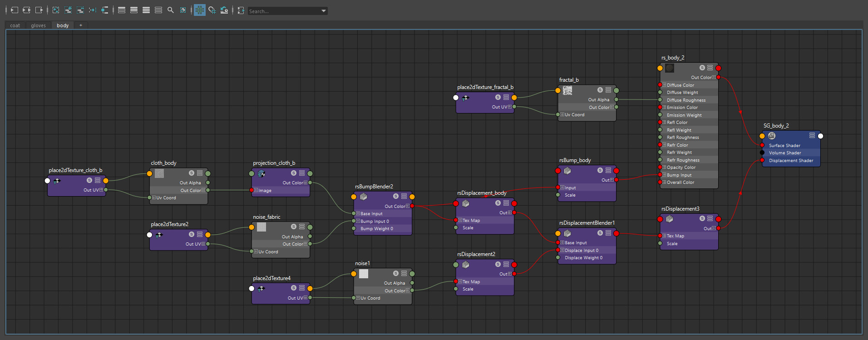This screenshot has width=868, height=340.
Task: Toggle solo S icon on rs_body_2 node
Action: pyautogui.click(x=702, y=68)
